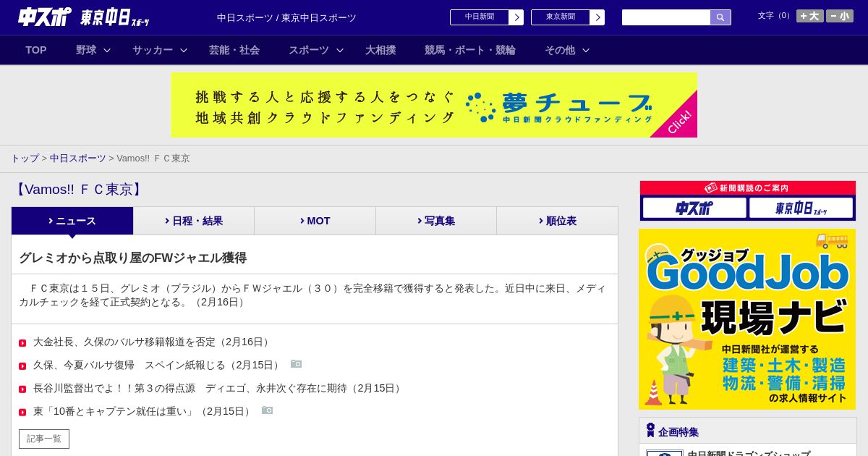Open 東京新聞 link button in header

(x=561, y=17)
